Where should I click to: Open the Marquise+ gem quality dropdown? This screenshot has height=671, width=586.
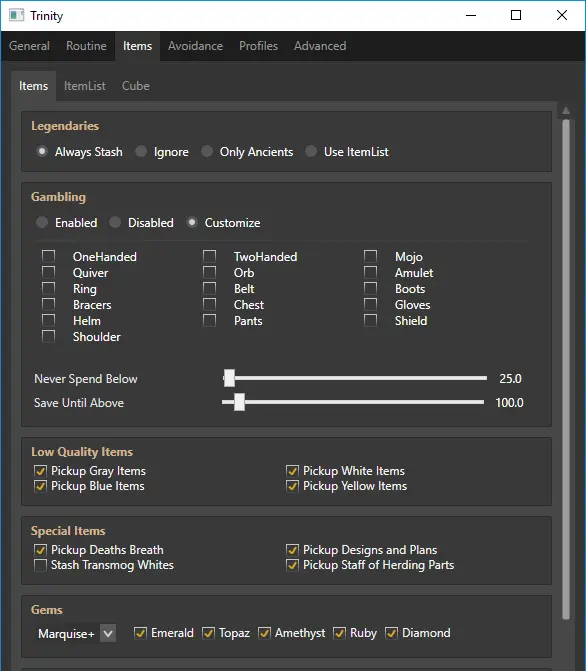108,633
